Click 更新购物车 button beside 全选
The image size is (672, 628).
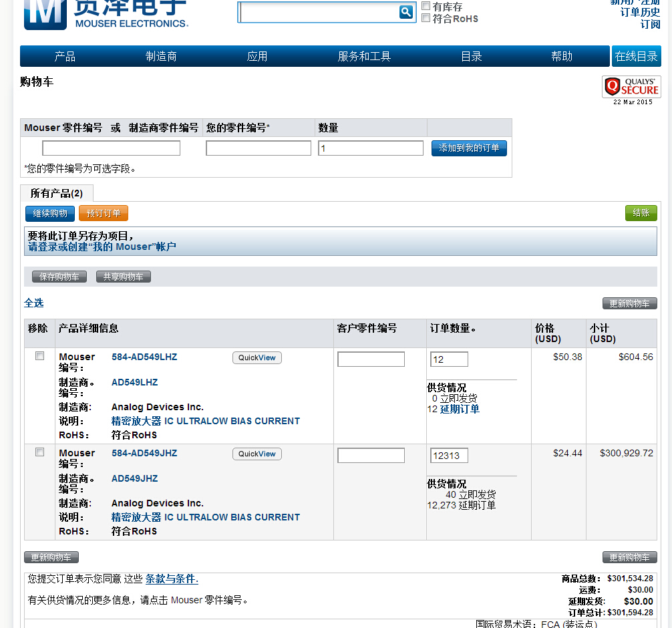[x=629, y=303]
